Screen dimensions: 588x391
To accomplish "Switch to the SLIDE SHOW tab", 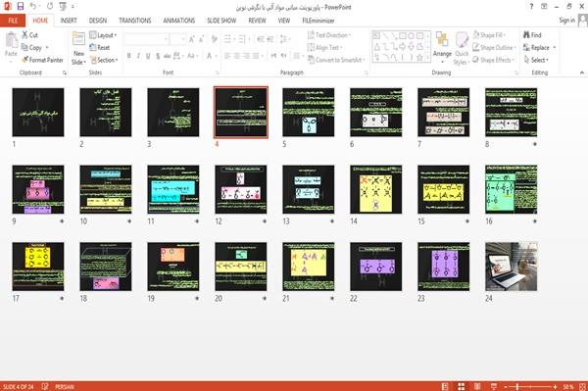I will [221, 21].
